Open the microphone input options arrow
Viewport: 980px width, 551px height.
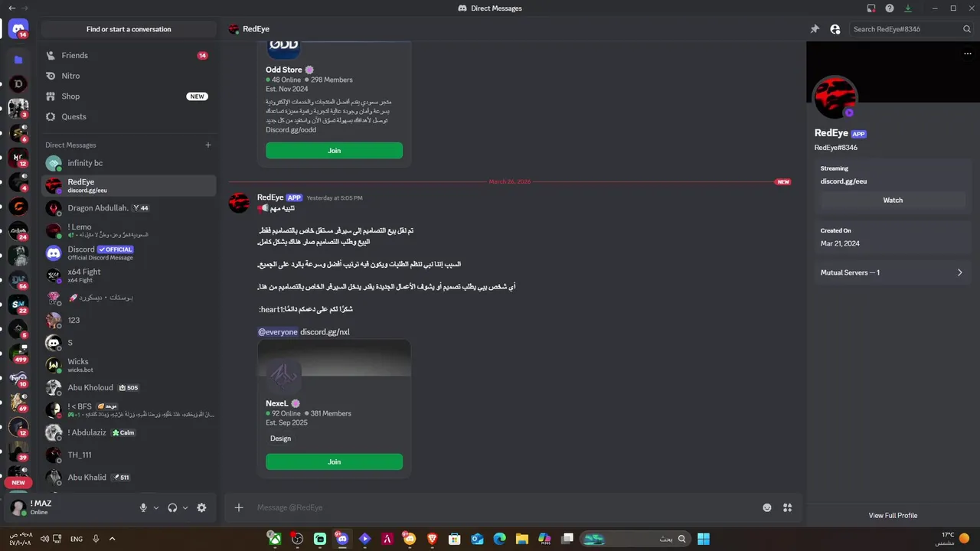[x=156, y=507]
